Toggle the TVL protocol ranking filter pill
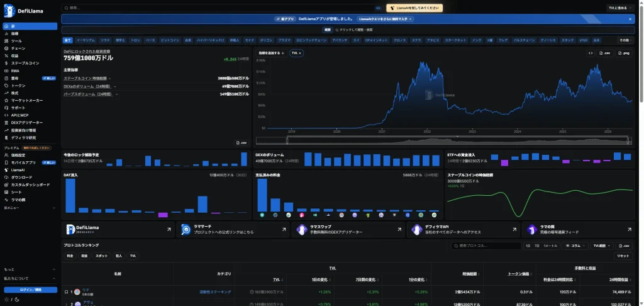Screen dimensions: 644x306 133,256
